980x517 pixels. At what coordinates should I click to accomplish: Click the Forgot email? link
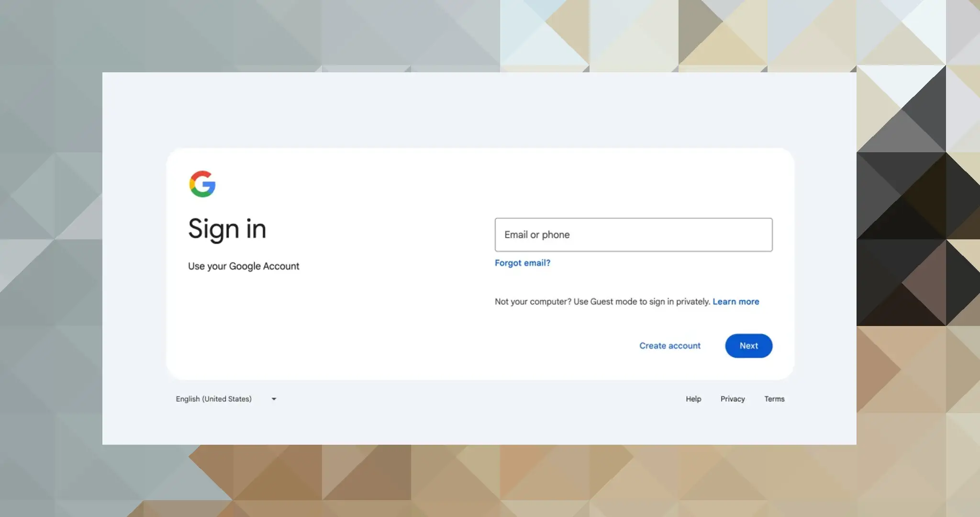coord(522,263)
